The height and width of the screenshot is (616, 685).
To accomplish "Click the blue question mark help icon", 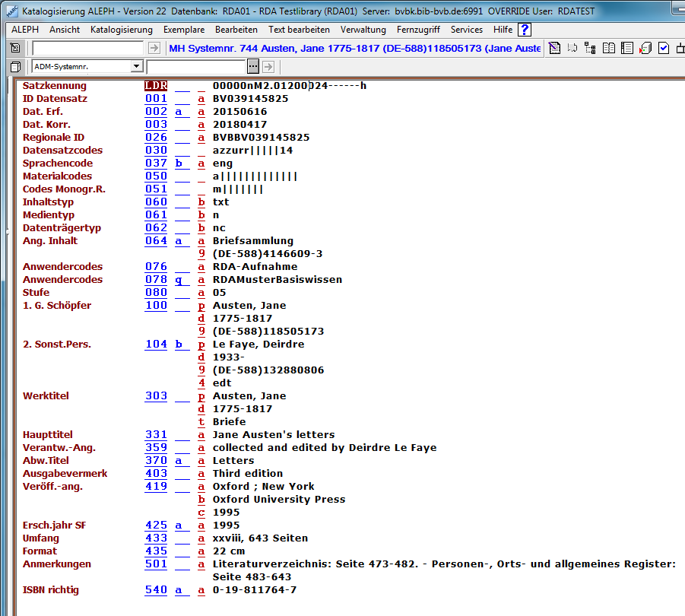I will click(524, 30).
